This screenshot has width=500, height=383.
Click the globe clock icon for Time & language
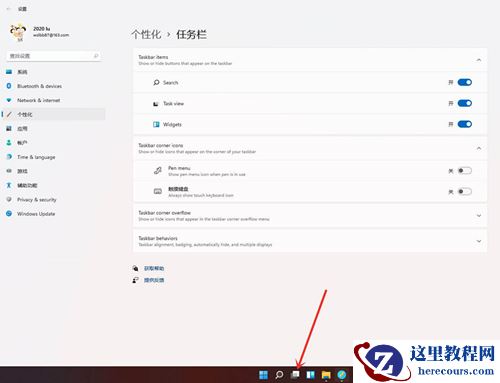click(x=9, y=157)
